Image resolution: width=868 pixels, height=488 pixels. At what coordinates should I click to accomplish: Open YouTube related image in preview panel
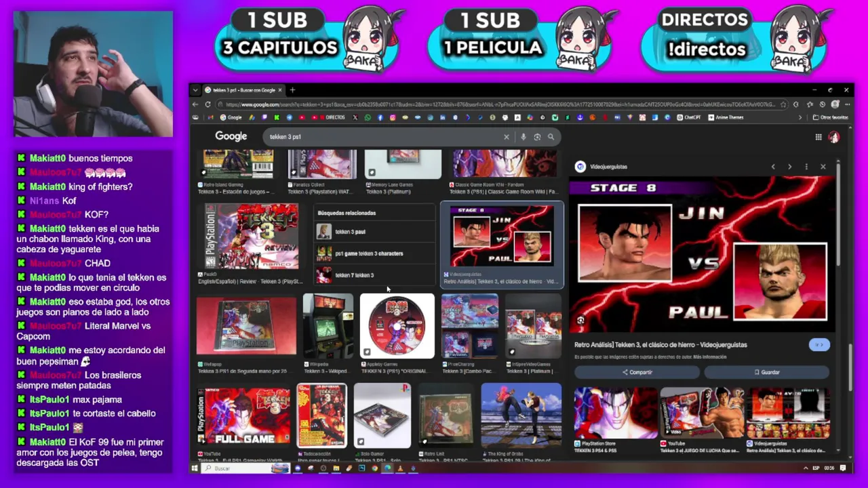(702, 413)
